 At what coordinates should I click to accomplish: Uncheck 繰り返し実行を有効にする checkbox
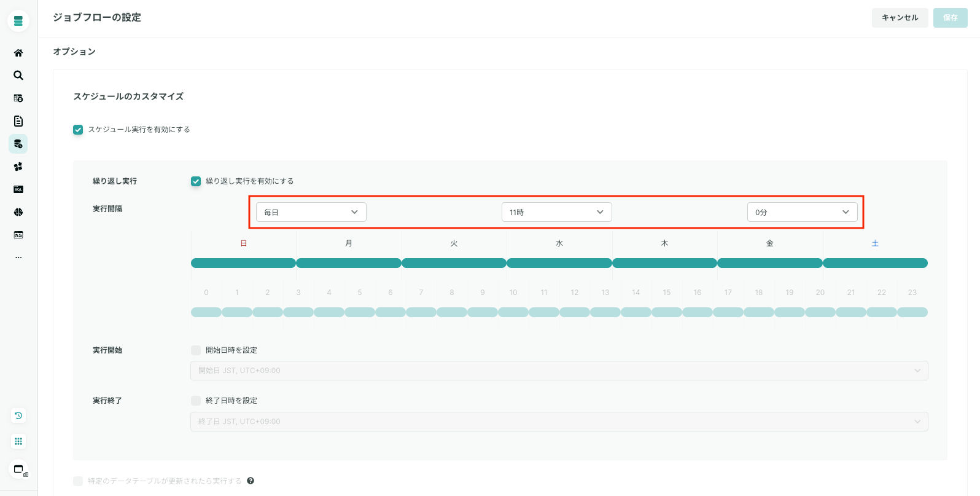coord(196,181)
